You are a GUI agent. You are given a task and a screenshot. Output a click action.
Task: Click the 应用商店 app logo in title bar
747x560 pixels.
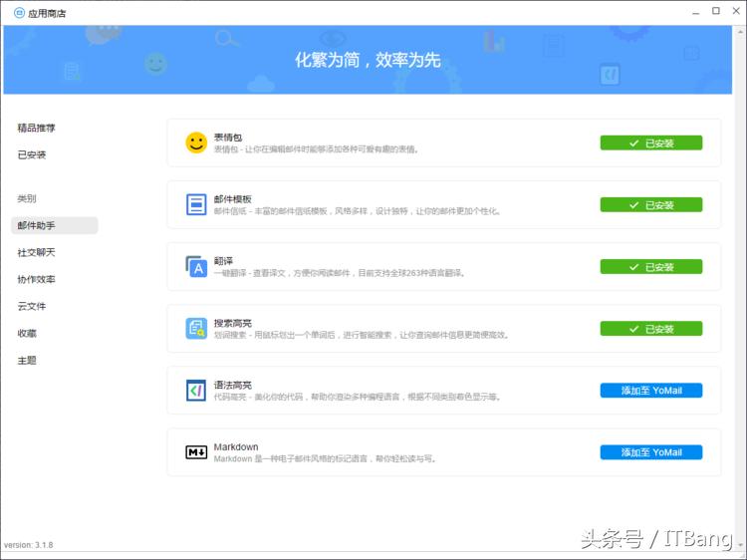pyautogui.click(x=19, y=13)
